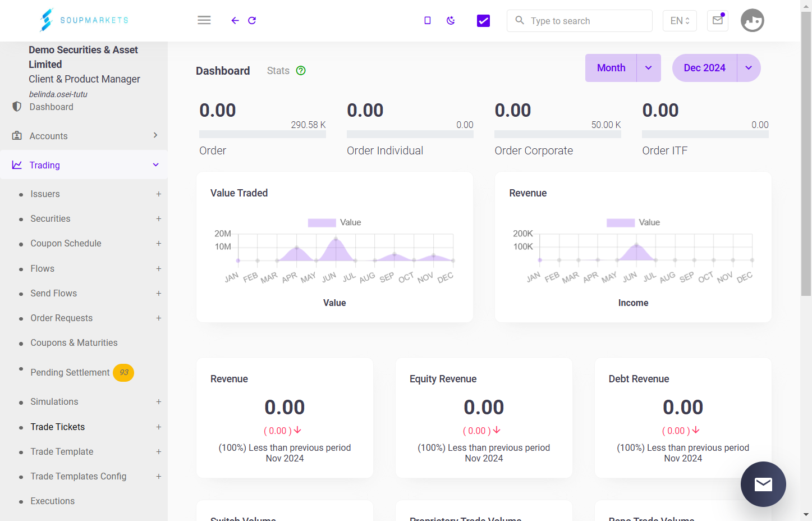812x521 pixels.
Task: Select the Dashboard tab heading
Action: 223,71
